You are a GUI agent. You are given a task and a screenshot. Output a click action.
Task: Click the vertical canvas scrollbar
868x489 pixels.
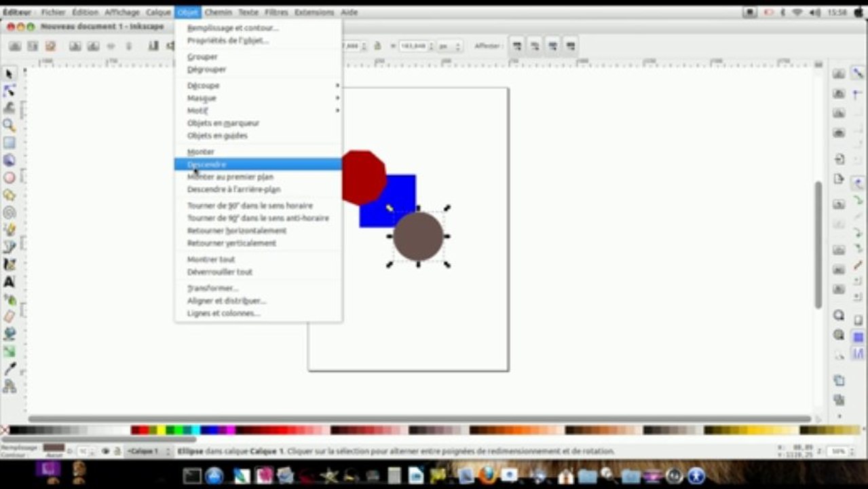click(818, 244)
